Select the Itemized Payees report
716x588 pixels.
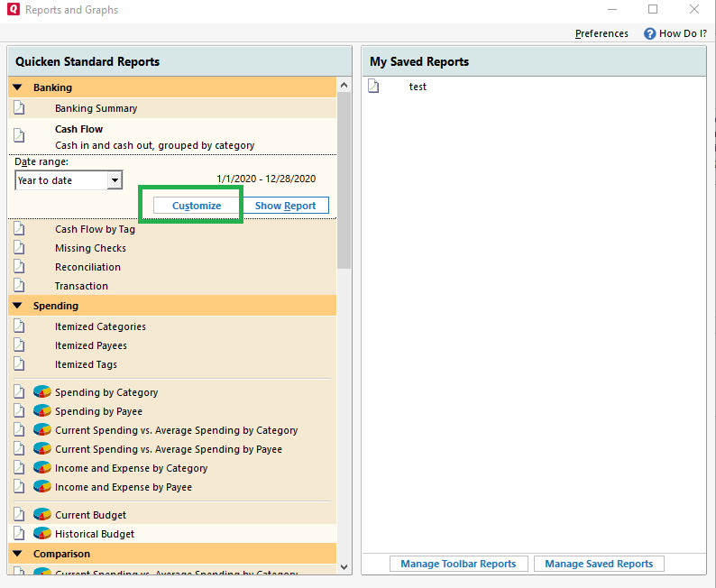click(91, 345)
